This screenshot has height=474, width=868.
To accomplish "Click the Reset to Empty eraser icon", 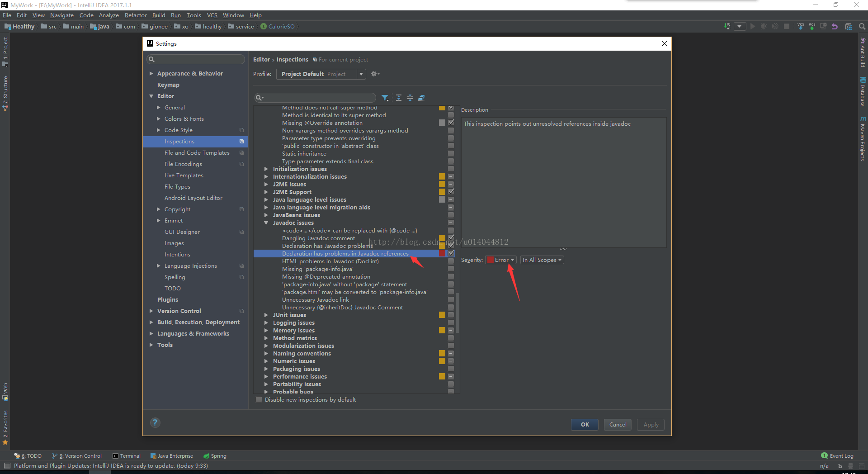I will [421, 98].
